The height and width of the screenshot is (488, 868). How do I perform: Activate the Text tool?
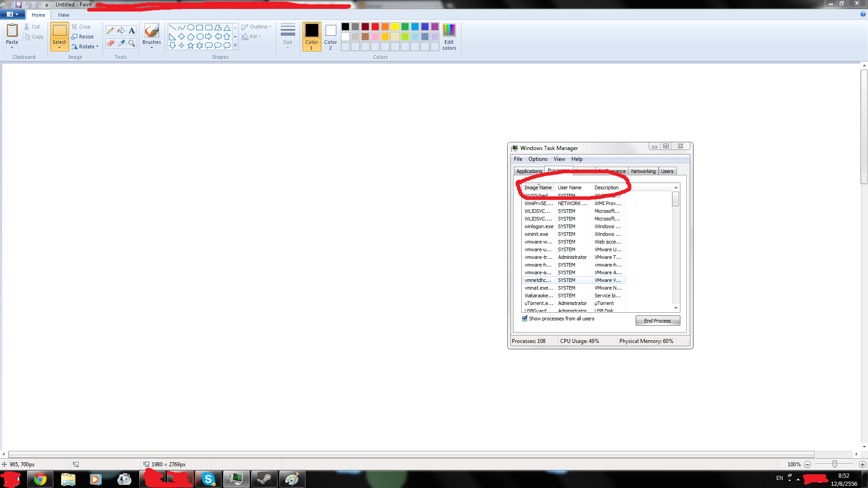coord(132,31)
